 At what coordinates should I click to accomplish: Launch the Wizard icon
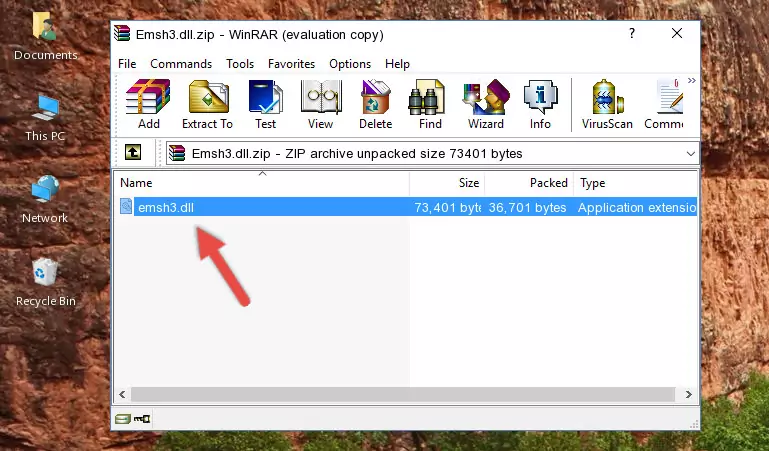[x=486, y=104]
